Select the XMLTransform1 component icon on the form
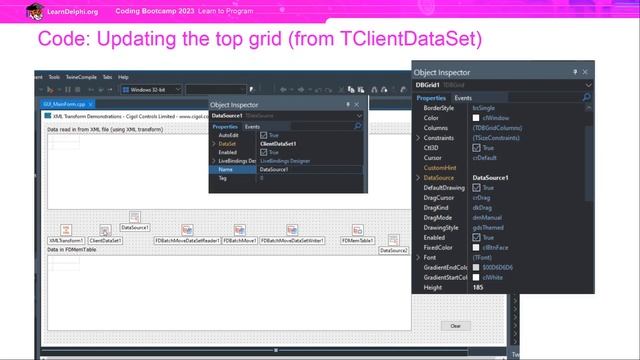 coord(66,230)
